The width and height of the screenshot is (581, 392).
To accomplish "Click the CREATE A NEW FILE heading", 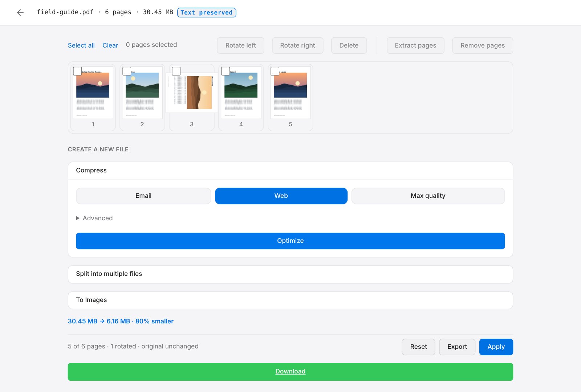I will point(98,150).
